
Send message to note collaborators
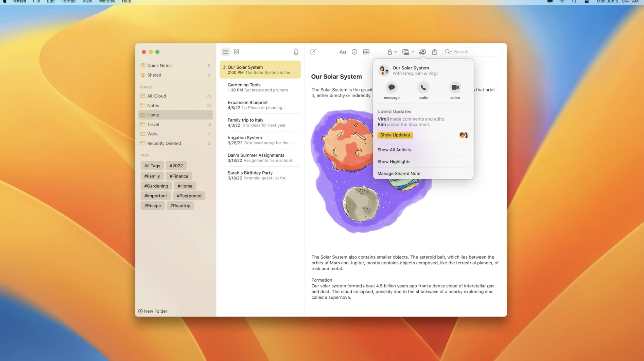(391, 87)
